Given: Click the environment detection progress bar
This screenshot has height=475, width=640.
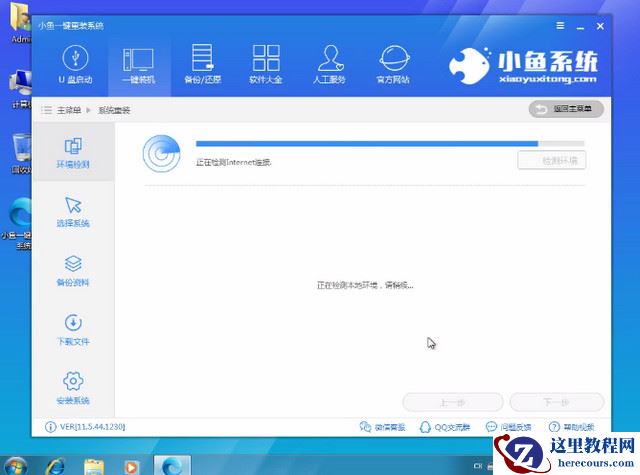Looking at the screenshot, I should tap(390, 144).
